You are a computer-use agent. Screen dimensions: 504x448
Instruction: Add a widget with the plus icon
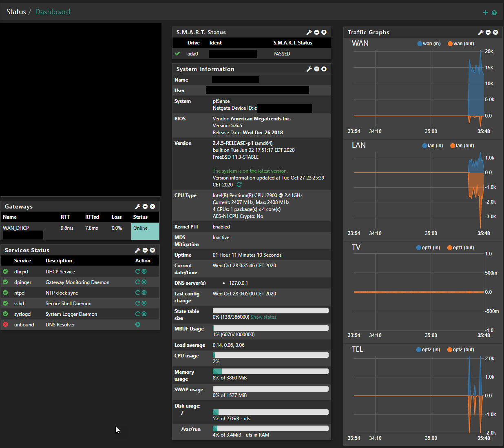[485, 13]
